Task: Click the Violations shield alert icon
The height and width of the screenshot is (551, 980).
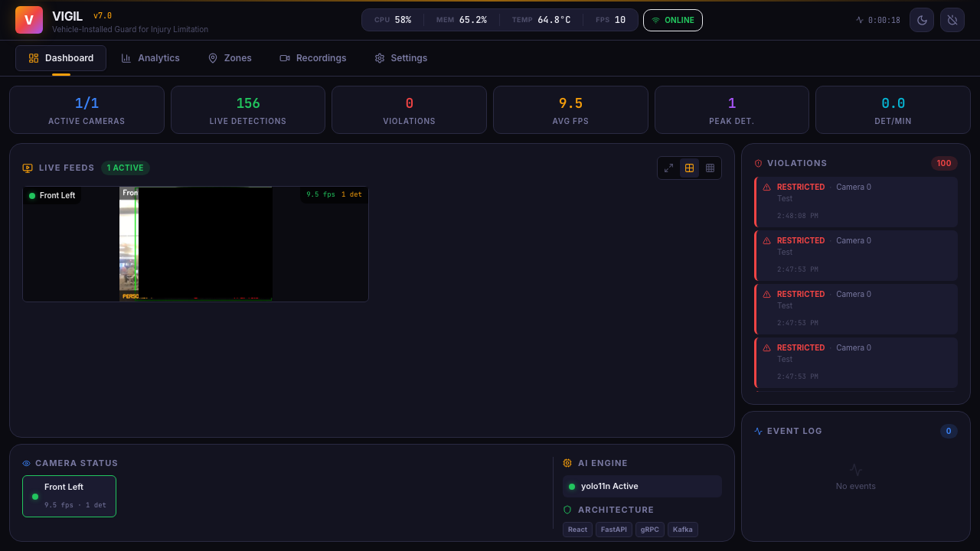Action: pos(759,163)
